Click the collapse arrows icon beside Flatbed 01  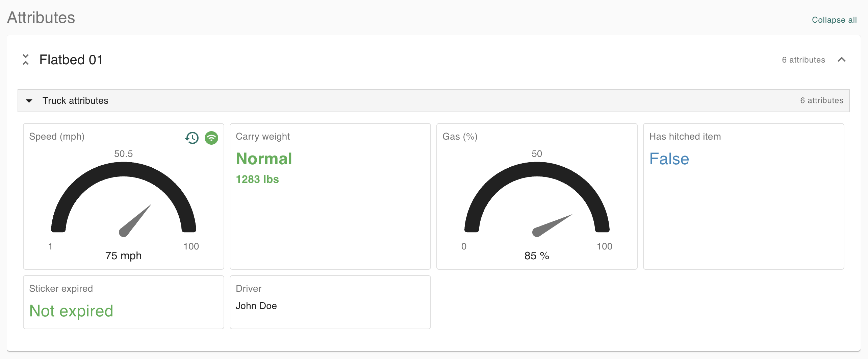pos(26,59)
